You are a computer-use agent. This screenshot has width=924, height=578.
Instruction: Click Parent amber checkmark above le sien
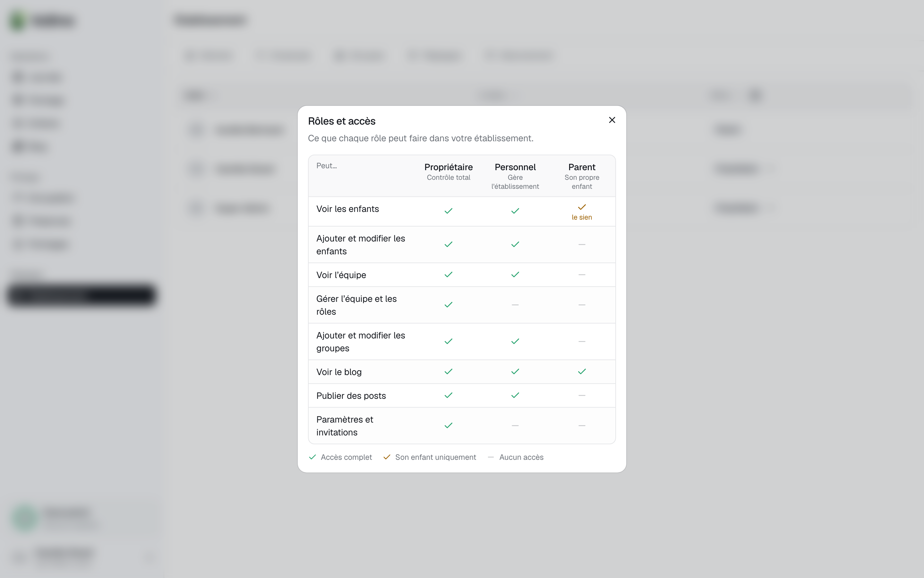click(581, 207)
